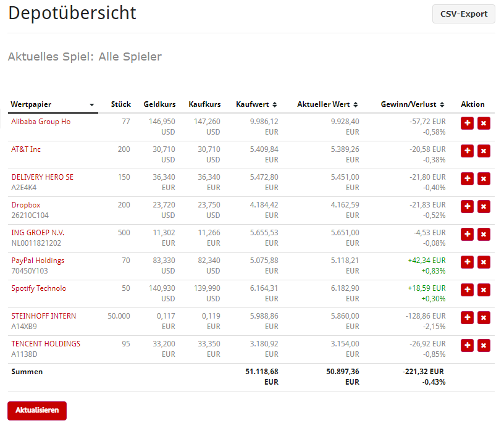Sell TENCENT HOLDINGS x icon
Image resolution: width=504 pixels, height=439 pixels.
click(484, 346)
